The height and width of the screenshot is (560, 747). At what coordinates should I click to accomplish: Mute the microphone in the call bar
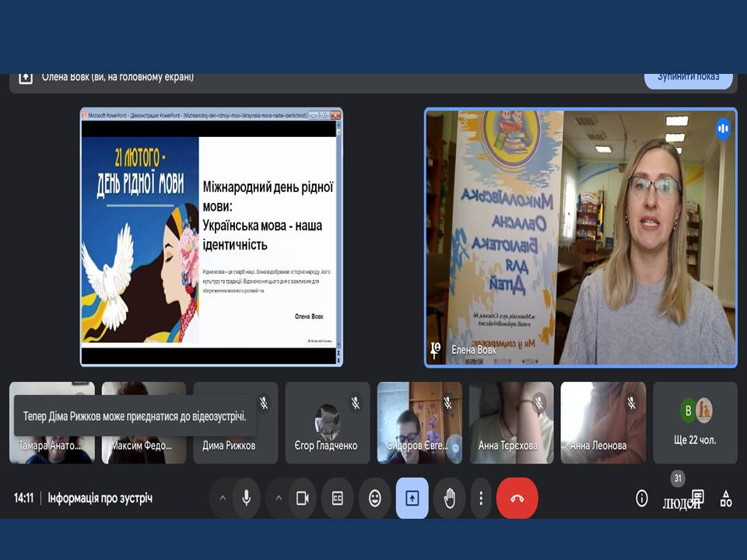click(x=247, y=499)
